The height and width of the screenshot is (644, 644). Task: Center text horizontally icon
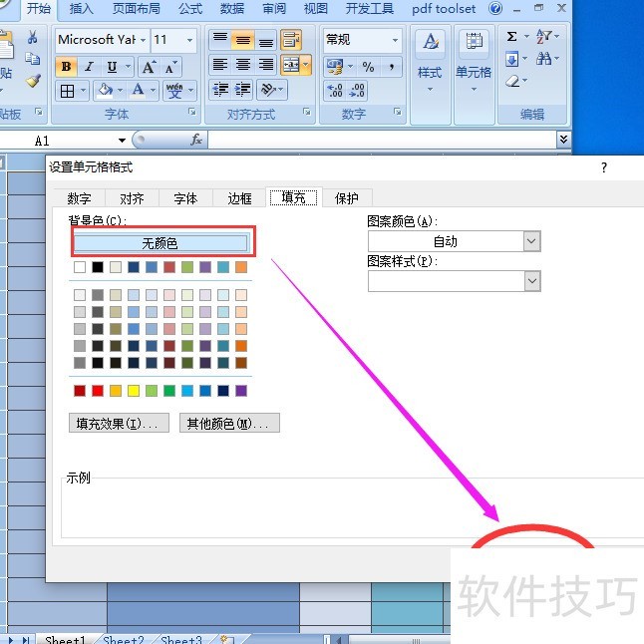[243, 65]
